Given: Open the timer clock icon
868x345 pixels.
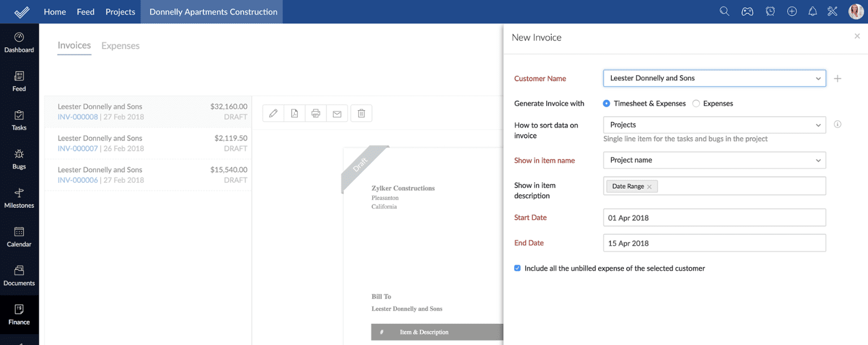Looking at the screenshot, I should [770, 11].
